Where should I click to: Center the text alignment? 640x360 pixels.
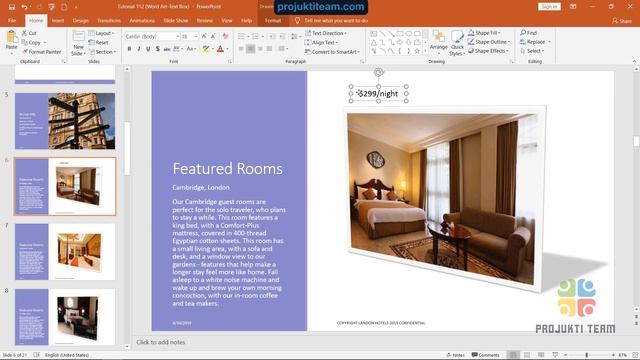(251, 49)
